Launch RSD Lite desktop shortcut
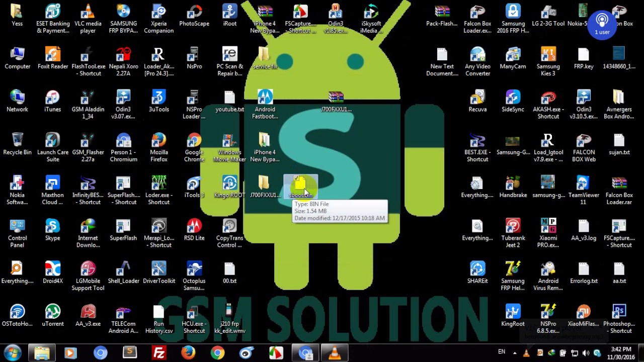This screenshot has height=362, width=644. [194, 229]
